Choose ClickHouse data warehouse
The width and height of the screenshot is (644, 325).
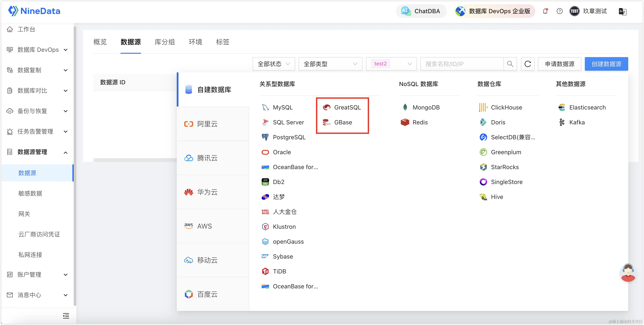click(x=506, y=108)
